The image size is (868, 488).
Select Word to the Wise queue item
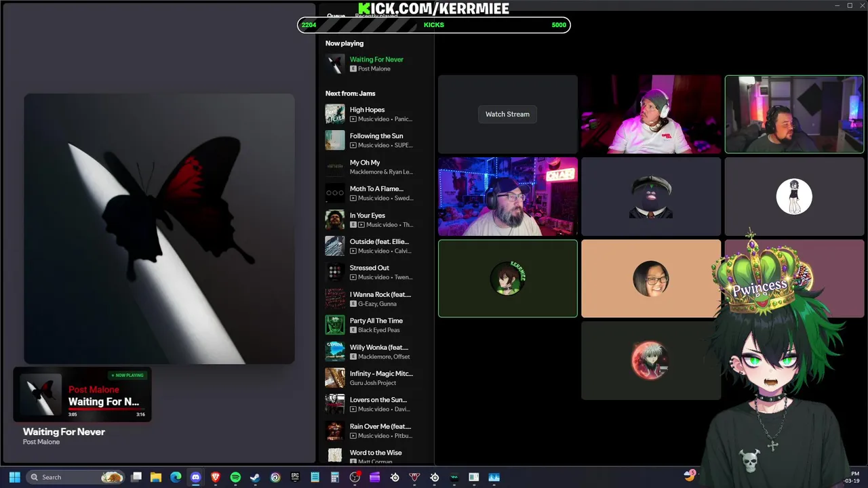click(x=376, y=455)
